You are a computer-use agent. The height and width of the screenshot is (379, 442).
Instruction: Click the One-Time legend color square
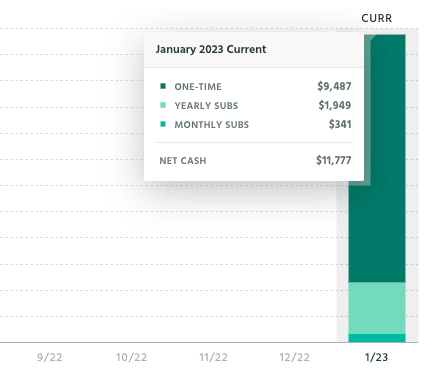pos(163,86)
